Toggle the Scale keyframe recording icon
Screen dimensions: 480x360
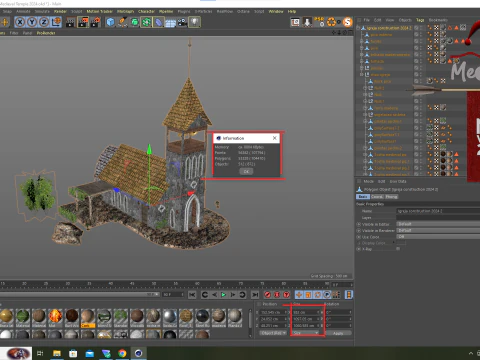[308, 295]
